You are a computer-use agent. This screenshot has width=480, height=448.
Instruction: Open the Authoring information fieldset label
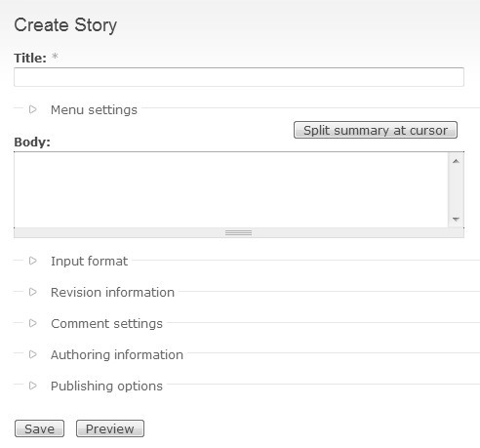[117, 354]
